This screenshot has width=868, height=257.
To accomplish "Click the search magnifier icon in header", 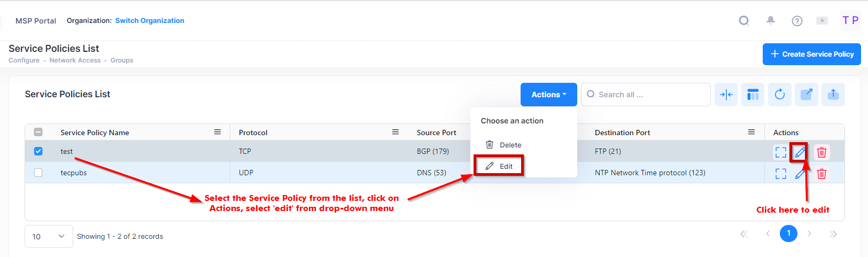I will [x=743, y=21].
